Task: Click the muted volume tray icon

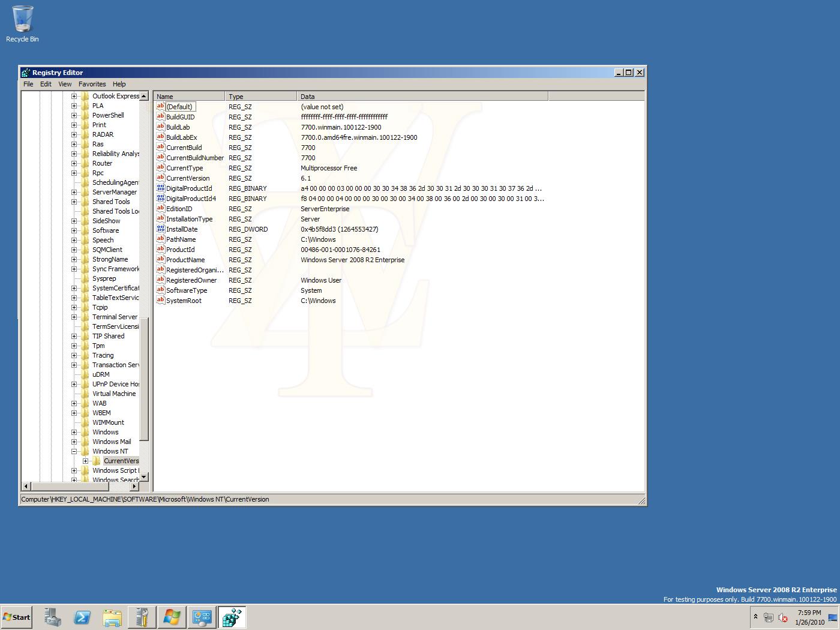Action: [783, 617]
